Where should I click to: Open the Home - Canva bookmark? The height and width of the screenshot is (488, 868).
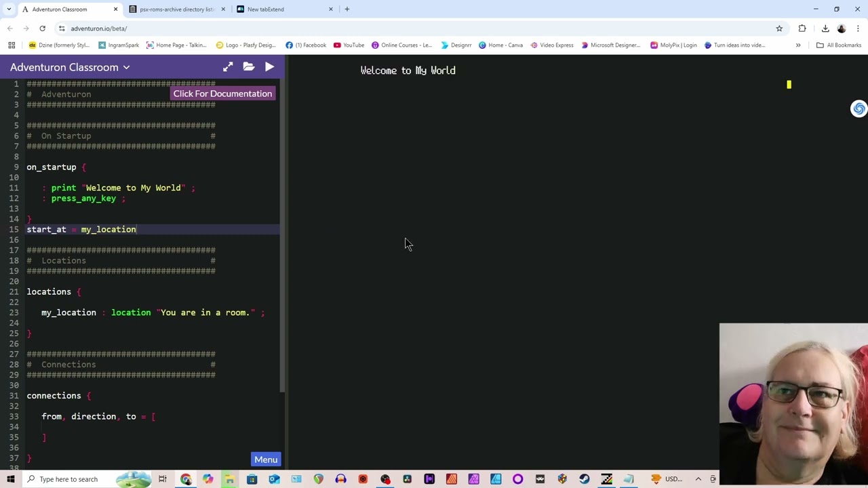tap(500, 45)
